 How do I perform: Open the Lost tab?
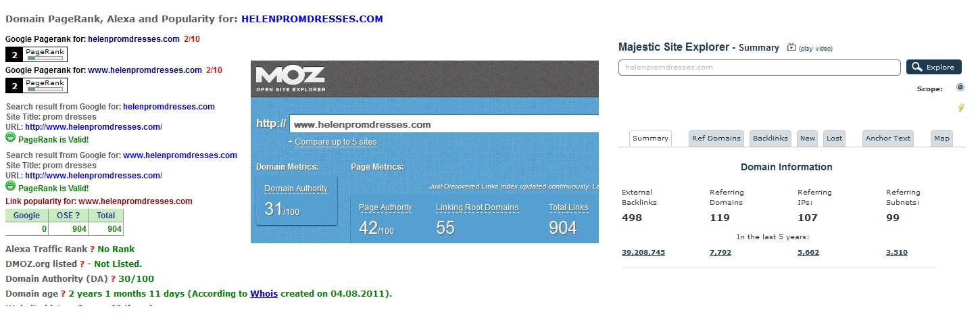(x=835, y=138)
